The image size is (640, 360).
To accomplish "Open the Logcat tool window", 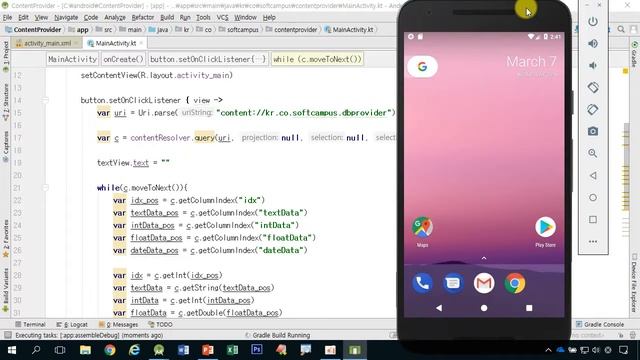I will [x=72, y=324].
